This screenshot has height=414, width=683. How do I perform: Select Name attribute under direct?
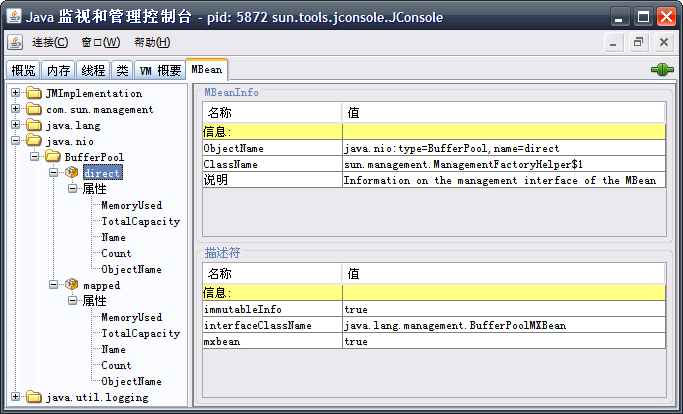tap(113, 238)
